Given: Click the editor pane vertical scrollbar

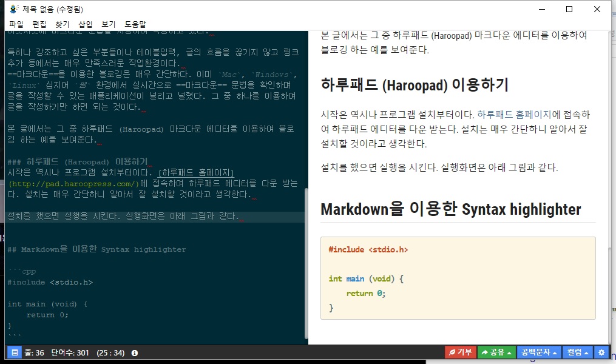Looking at the screenshot, I should (x=306, y=263).
